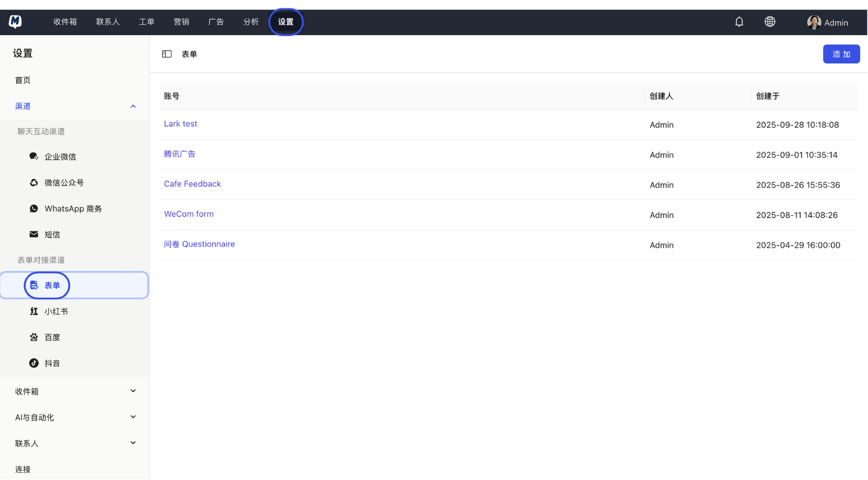Open the 分析 menu item
868x480 pixels.
[251, 22]
